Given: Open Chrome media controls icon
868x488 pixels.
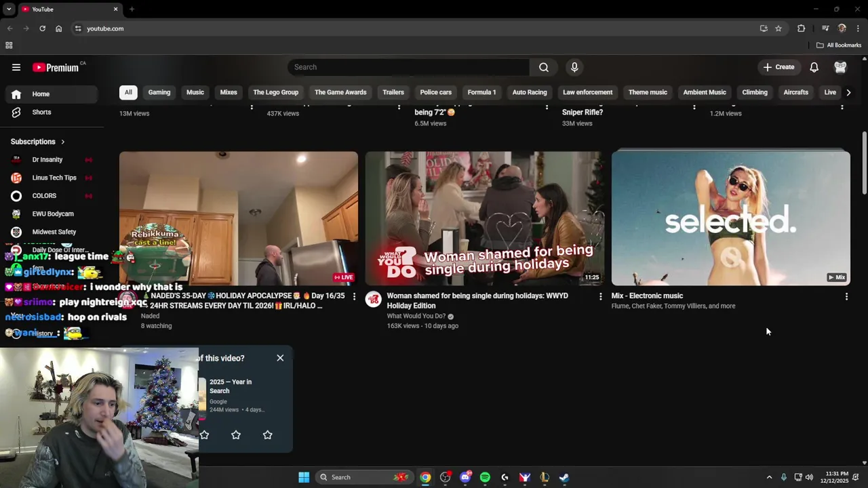Looking at the screenshot, I should (x=825, y=28).
